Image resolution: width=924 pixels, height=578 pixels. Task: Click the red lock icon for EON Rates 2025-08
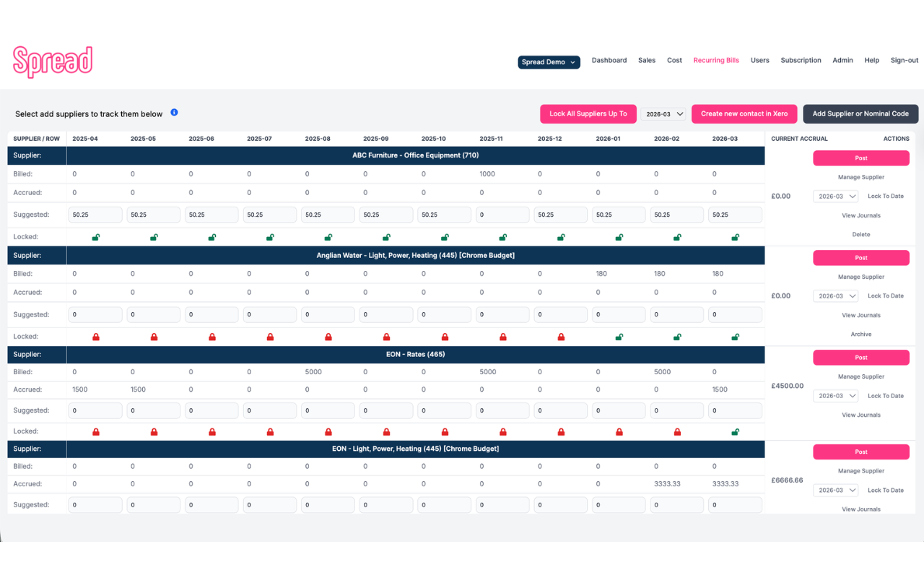click(x=328, y=431)
